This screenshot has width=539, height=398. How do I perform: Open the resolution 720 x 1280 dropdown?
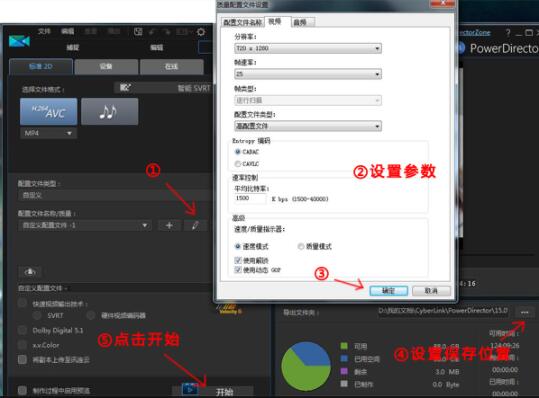[x=308, y=48]
